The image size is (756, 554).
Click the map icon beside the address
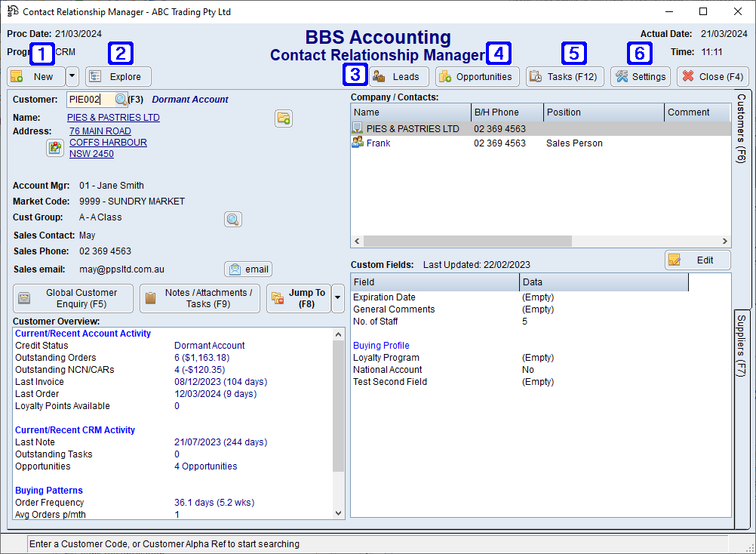pos(54,147)
